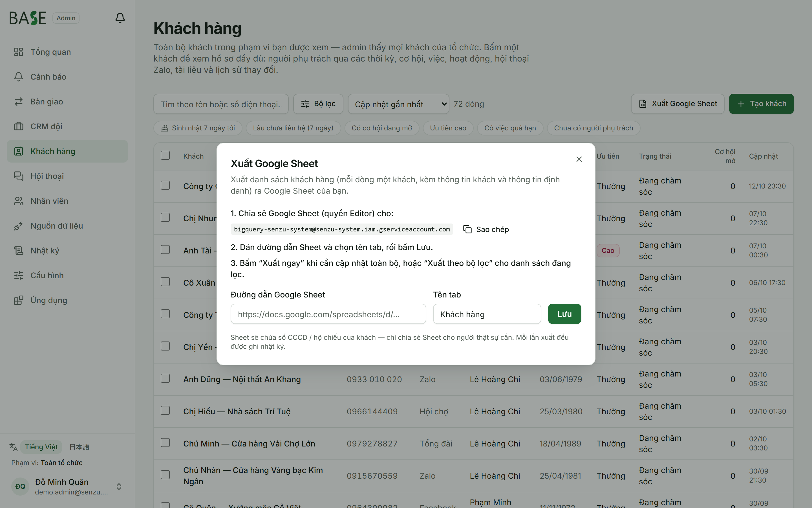Click the Nhật ký scroll icon
The image size is (812, 508).
pyautogui.click(x=18, y=251)
